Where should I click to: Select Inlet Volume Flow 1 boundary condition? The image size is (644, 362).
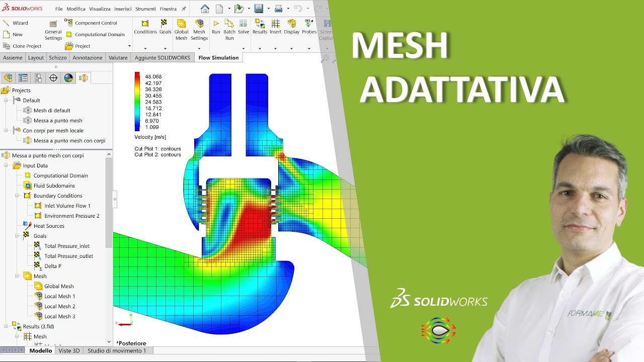tap(62, 206)
